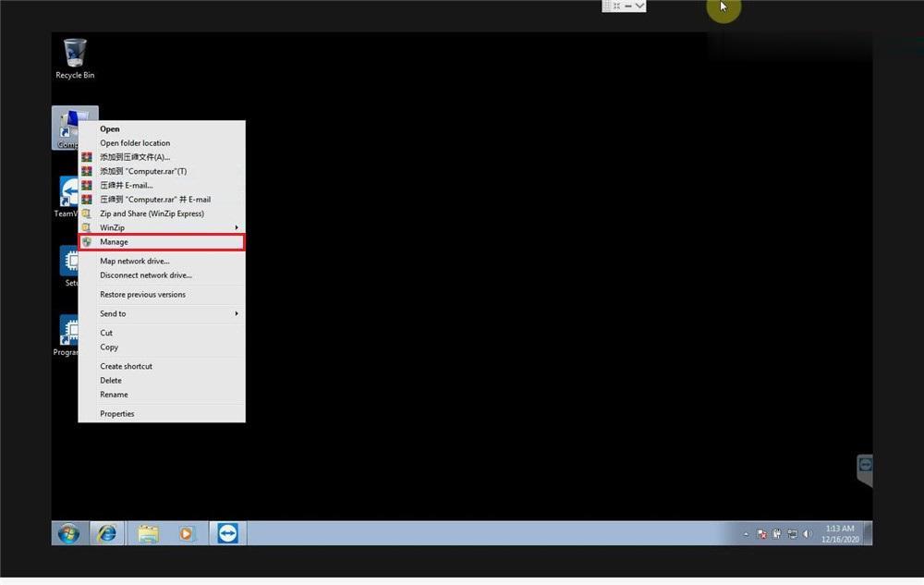
Task: Click the Show Desktop strip
Action: click(868, 534)
